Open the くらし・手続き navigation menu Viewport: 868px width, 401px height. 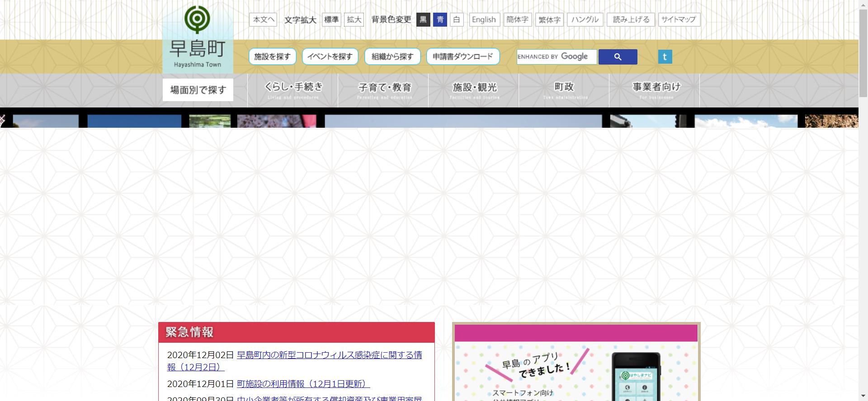pos(293,90)
